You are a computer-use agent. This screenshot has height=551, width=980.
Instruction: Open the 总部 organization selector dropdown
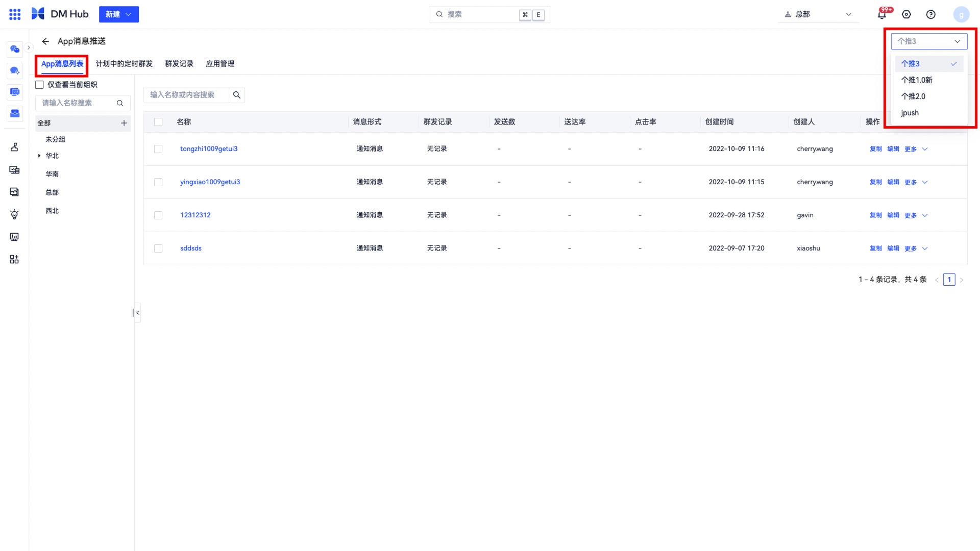pyautogui.click(x=818, y=14)
